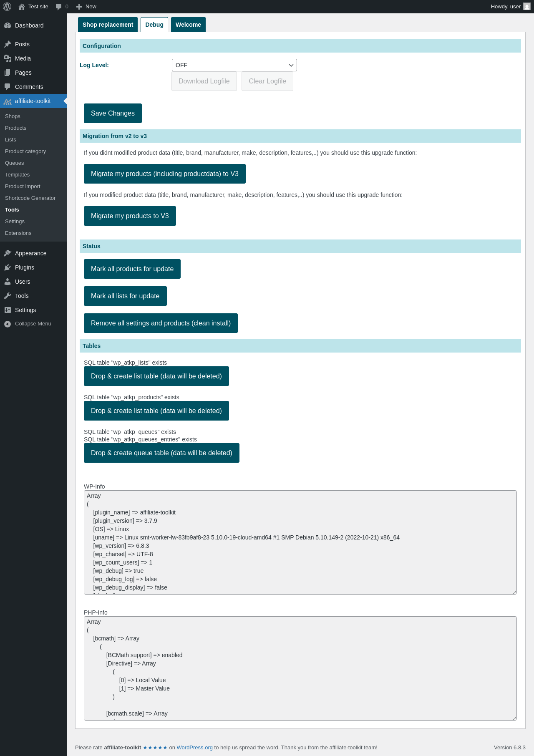The image size is (534, 756).
Task: Launch Shortcode Generator submenu item
Action: click(x=30, y=198)
